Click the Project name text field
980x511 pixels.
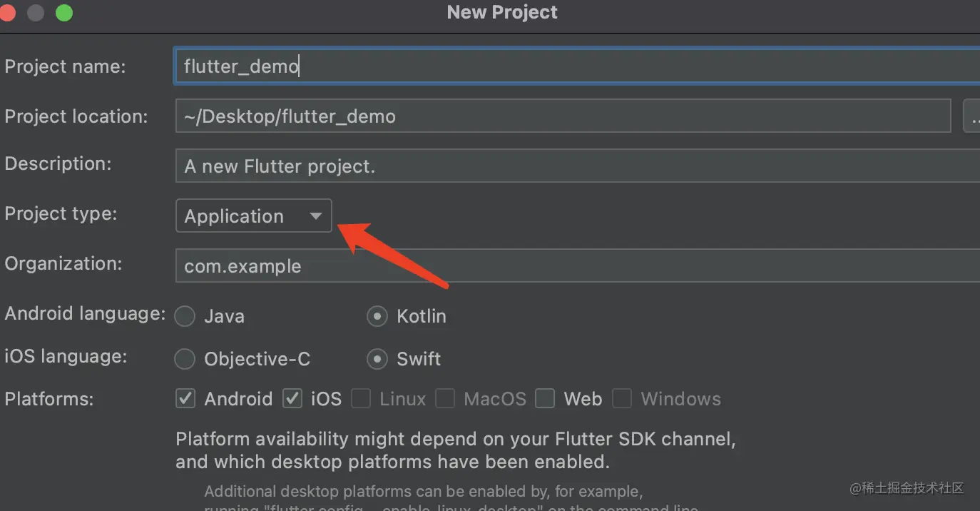click(571, 66)
